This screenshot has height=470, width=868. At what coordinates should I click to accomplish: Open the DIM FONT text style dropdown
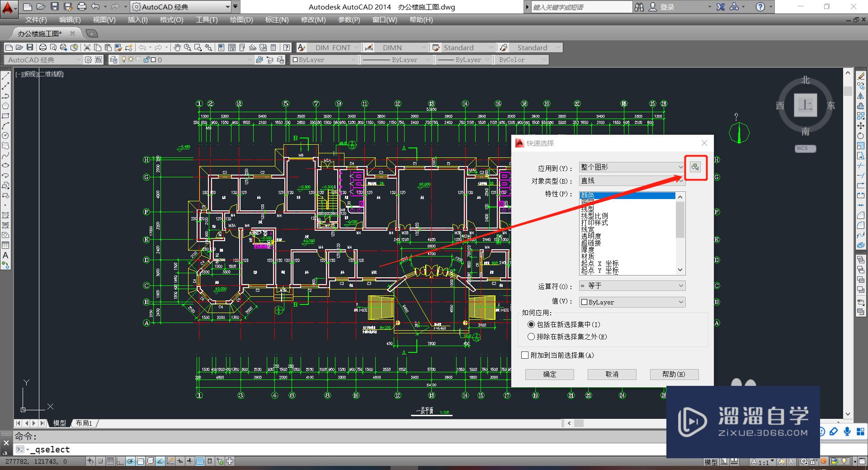[335, 47]
